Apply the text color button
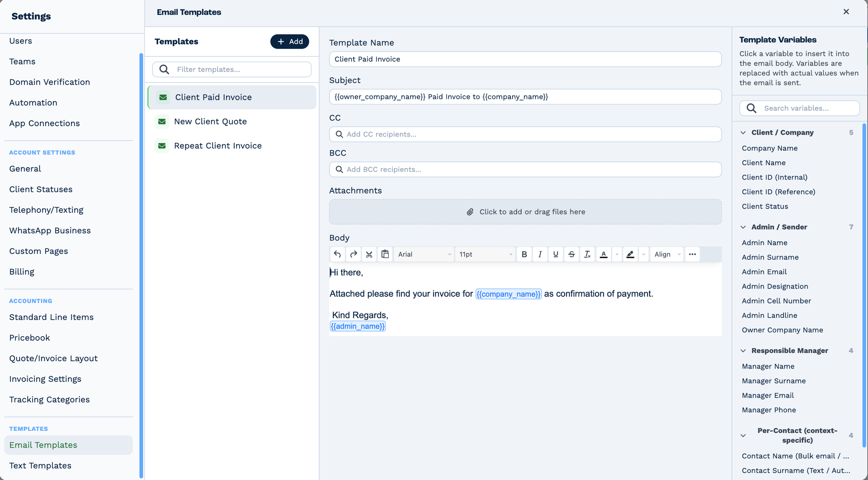Viewport: 868px width, 480px height. point(603,254)
